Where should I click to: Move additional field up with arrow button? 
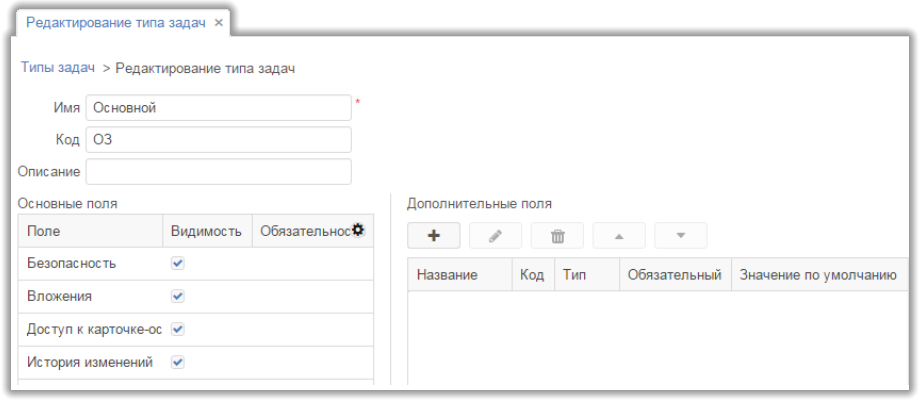619,236
